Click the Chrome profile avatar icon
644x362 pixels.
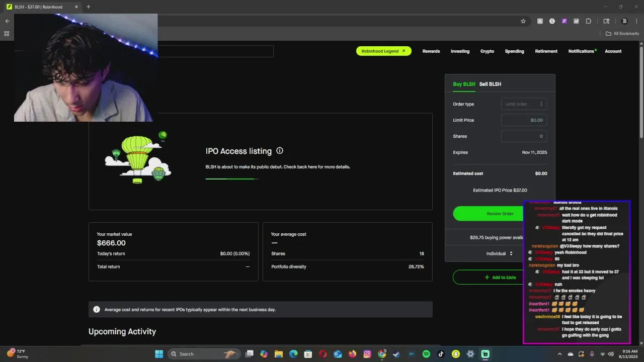point(624,21)
